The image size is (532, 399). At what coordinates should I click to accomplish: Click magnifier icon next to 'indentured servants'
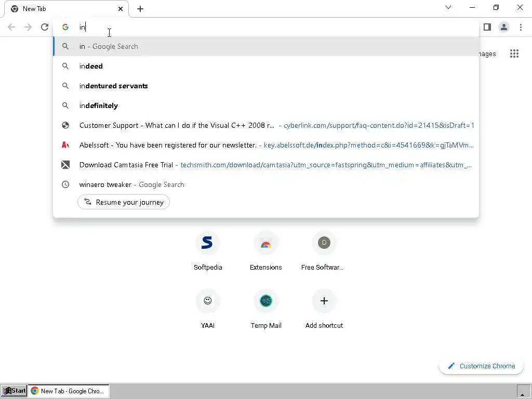65,86
